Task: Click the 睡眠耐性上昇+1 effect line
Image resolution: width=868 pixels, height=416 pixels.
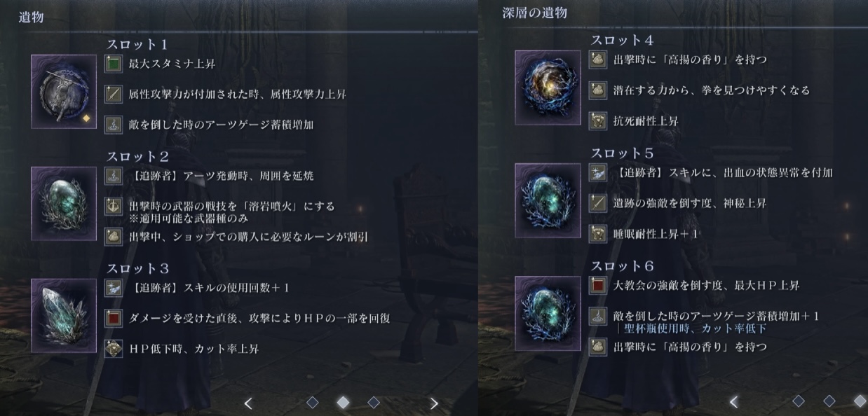Action: [656, 233]
